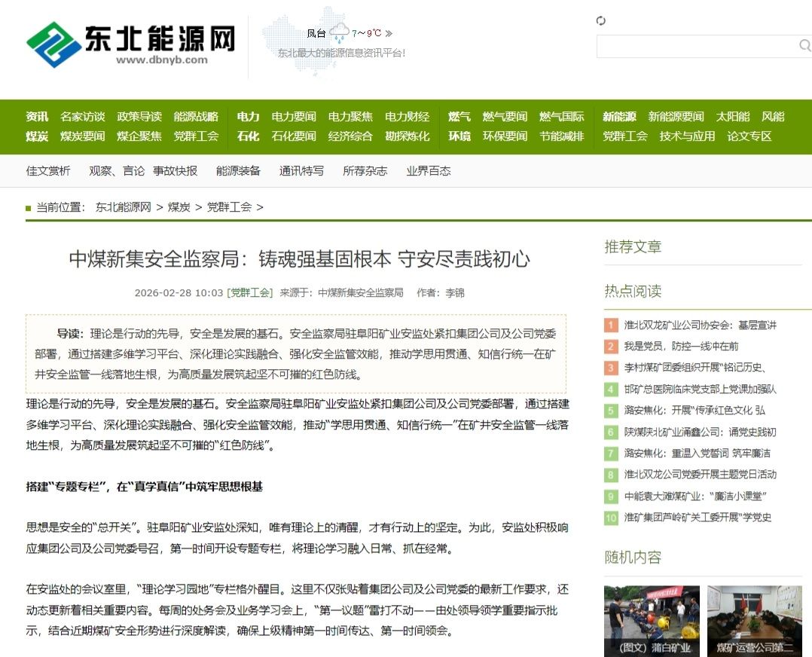Click 东北能源网 in the breadcrumb path
This screenshot has height=657, width=812.
[x=124, y=207]
